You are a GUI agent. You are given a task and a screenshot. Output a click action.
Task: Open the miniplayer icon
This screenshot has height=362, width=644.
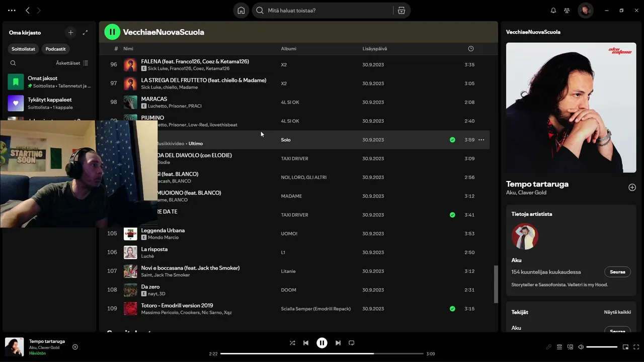point(626,347)
